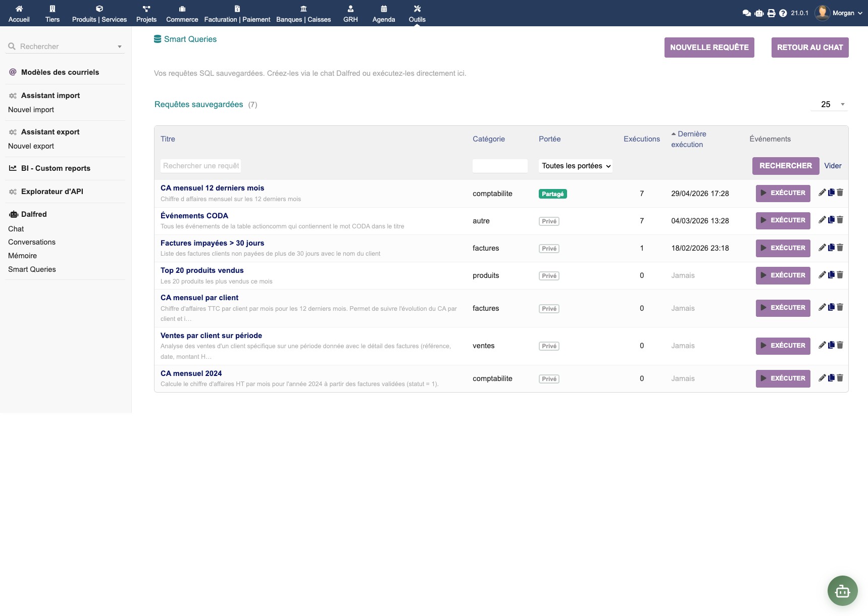Viewport: 868px width, 616px height.
Task: Go to the Agenda menu
Action: click(x=384, y=14)
